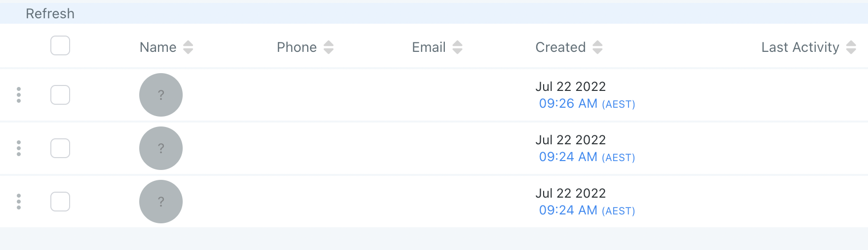
Task: Click avatar placeholder in second contact row
Action: click(161, 148)
